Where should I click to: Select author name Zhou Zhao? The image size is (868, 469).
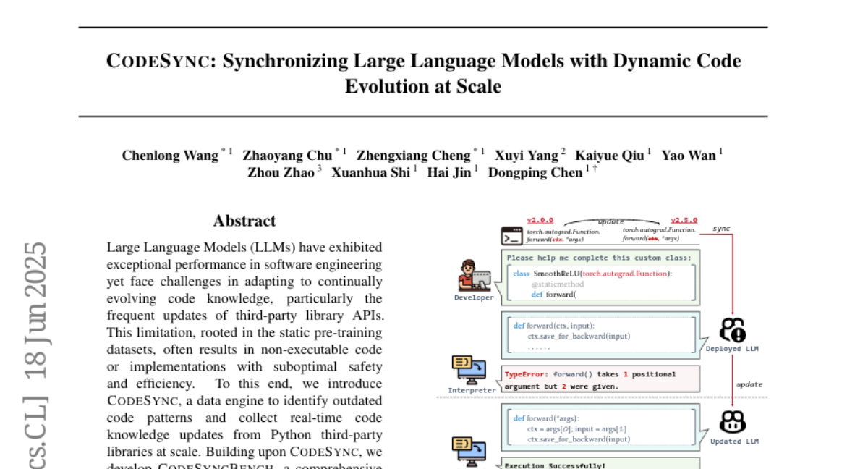coord(281,173)
